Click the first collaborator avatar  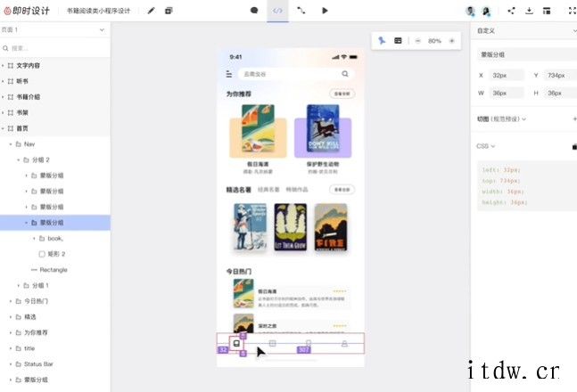coord(470,11)
